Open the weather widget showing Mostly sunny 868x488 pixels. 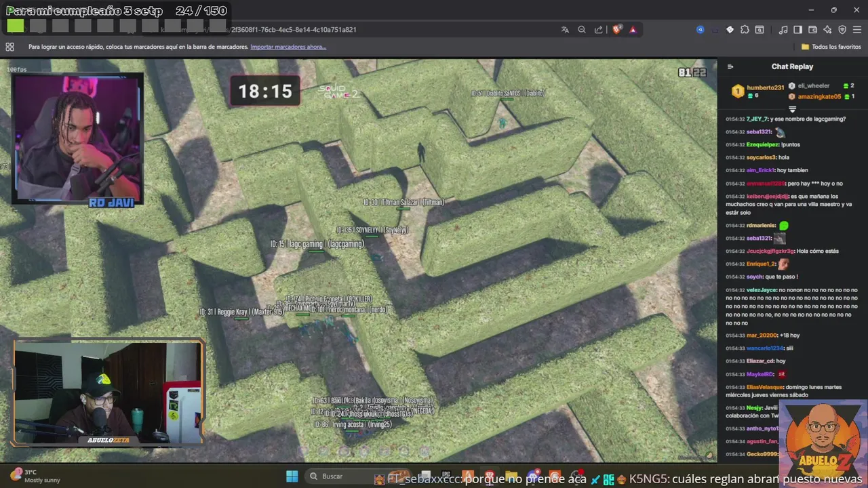pyautogui.click(x=35, y=476)
